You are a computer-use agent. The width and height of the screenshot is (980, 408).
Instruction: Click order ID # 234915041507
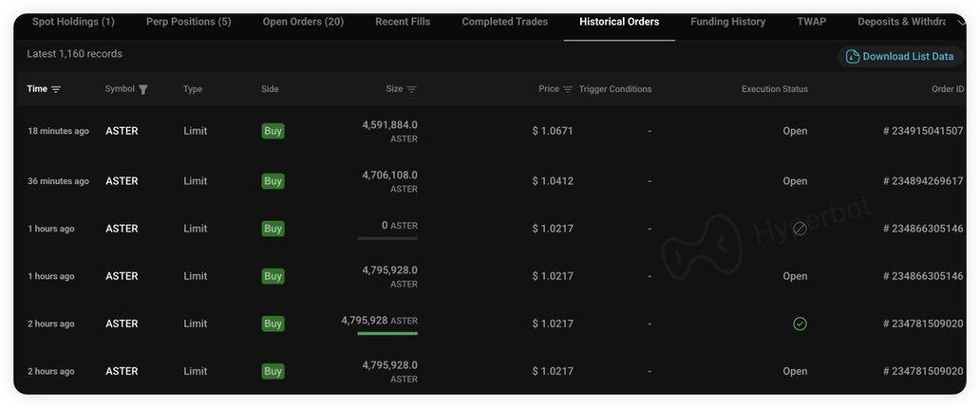pyautogui.click(x=923, y=131)
